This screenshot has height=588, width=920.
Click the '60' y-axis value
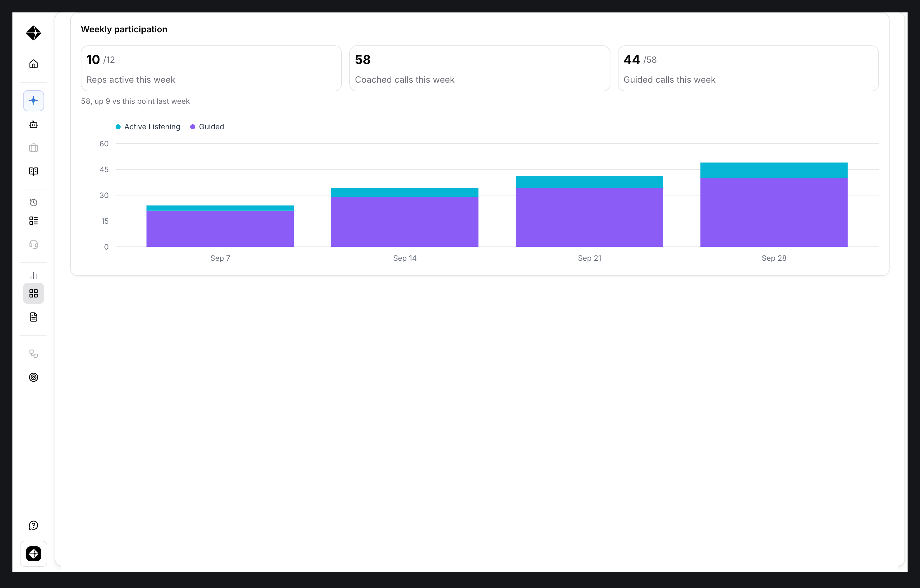coord(104,144)
